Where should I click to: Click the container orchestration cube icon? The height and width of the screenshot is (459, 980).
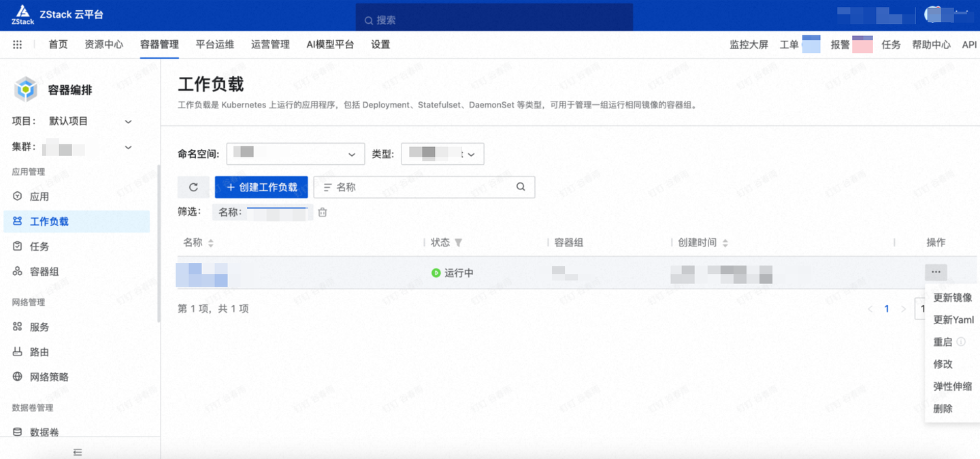pyautogui.click(x=26, y=89)
